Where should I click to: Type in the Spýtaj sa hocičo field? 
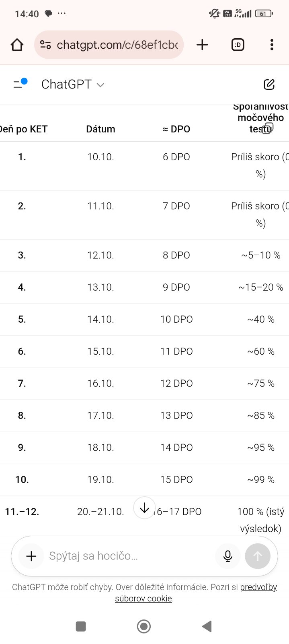129,556
